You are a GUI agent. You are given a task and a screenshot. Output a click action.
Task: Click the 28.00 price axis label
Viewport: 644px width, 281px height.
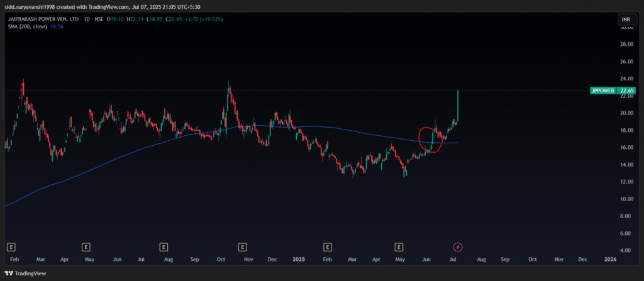[626, 45]
